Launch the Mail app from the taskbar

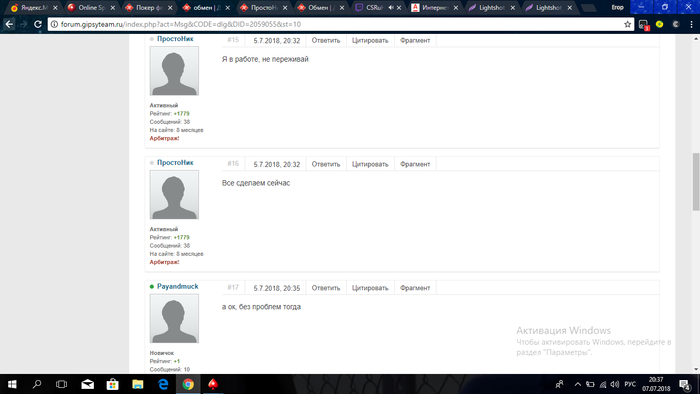[x=88, y=384]
